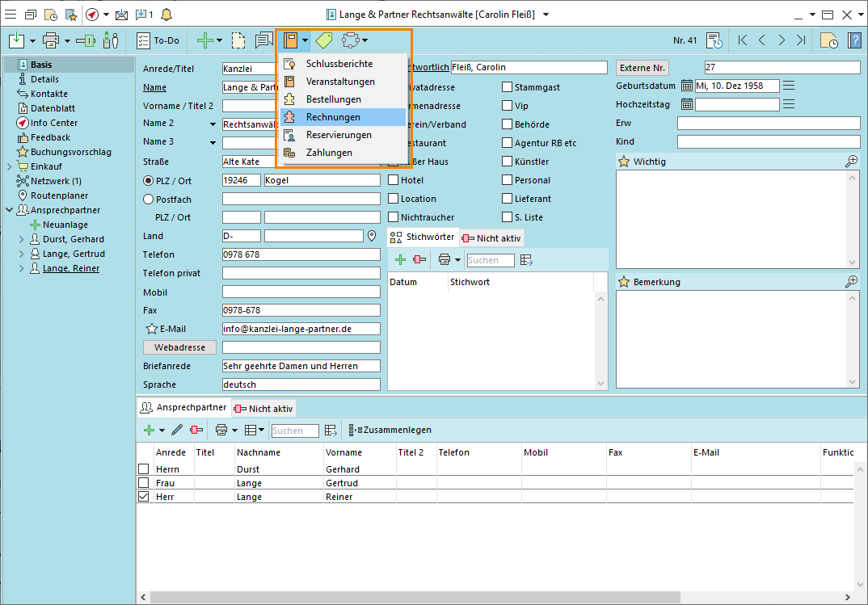Click the magnifier icon beside Wichtig
Screen dimensions: 868x605
click(x=851, y=162)
